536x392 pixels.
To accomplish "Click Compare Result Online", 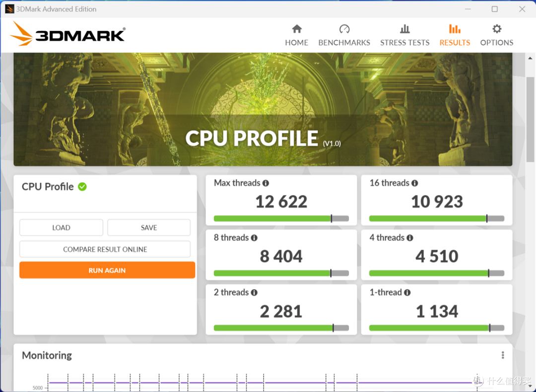I will [105, 249].
